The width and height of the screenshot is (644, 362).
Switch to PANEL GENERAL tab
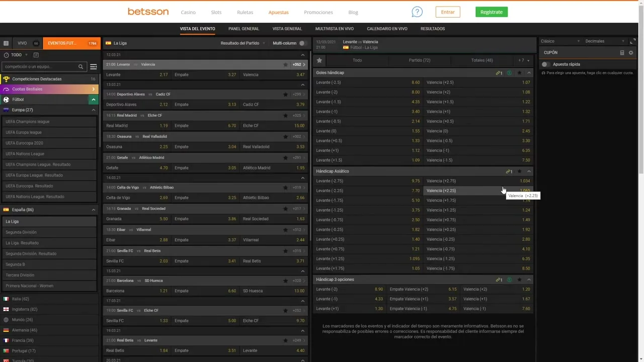244,29
